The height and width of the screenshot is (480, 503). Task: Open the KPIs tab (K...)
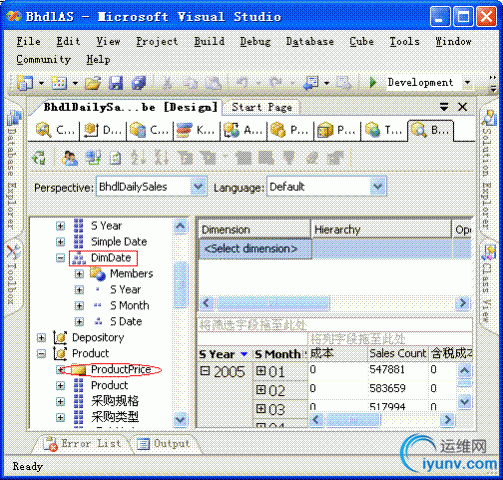click(196, 130)
